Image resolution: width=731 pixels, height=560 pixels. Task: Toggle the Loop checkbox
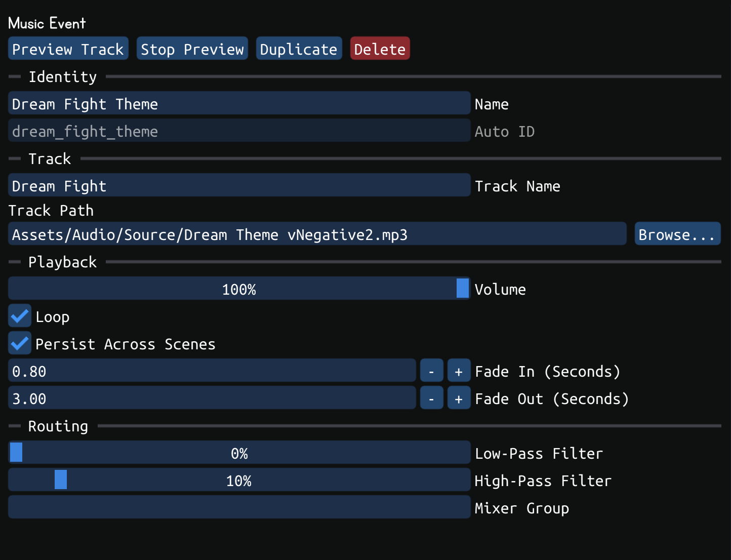coord(20,316)
